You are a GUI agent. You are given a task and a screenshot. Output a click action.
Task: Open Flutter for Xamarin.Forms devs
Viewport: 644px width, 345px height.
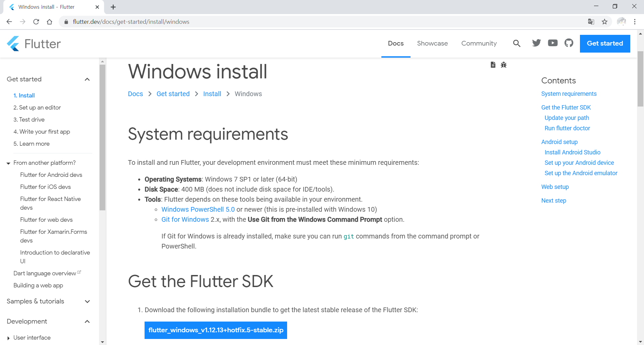[53, 236]
